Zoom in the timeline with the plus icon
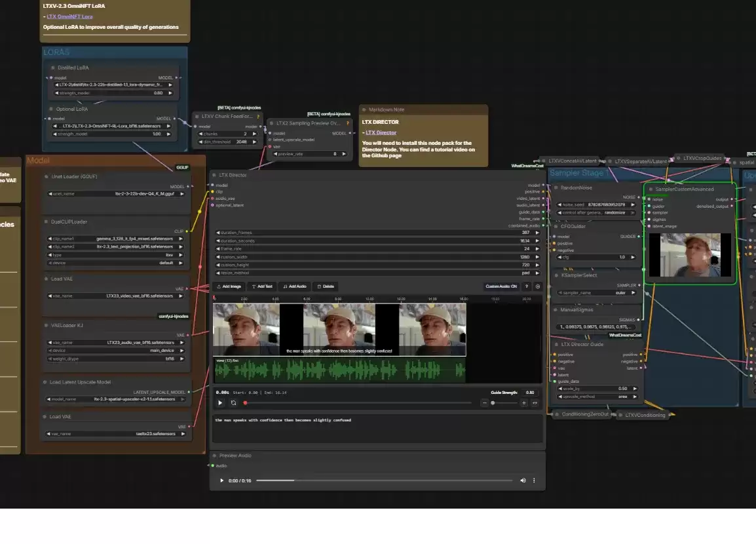 coord(523,402)
